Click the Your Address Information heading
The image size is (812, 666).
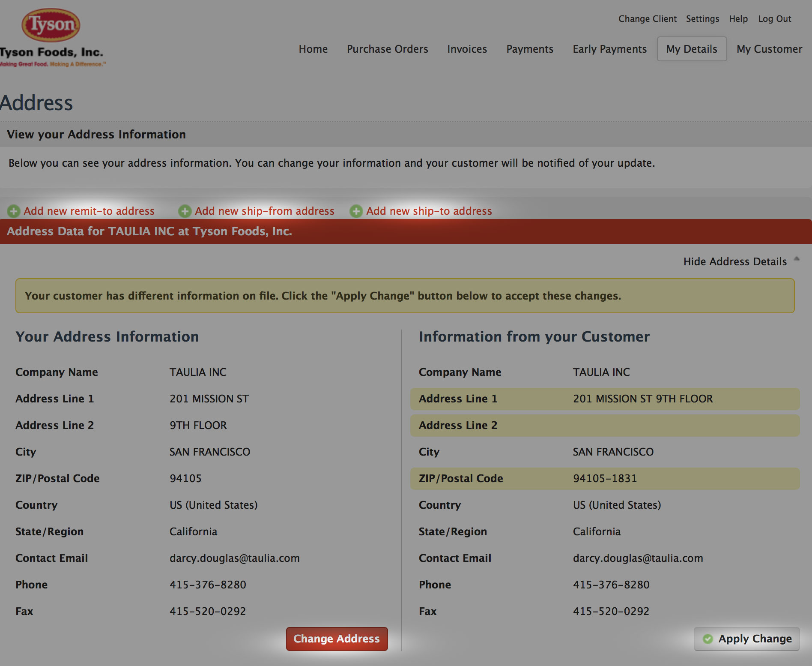pyautogui.click(x=107, y=336)
